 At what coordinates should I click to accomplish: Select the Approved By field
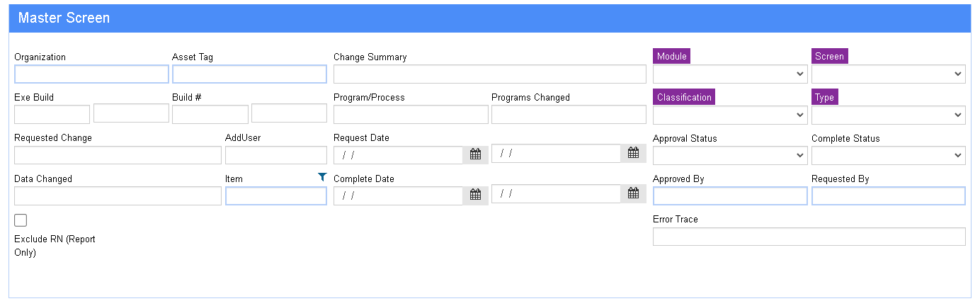tap(730, 195)
